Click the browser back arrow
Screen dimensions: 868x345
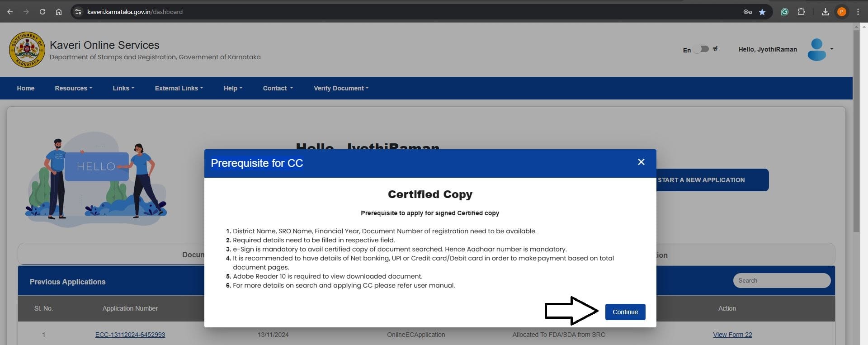coord(10,12)
